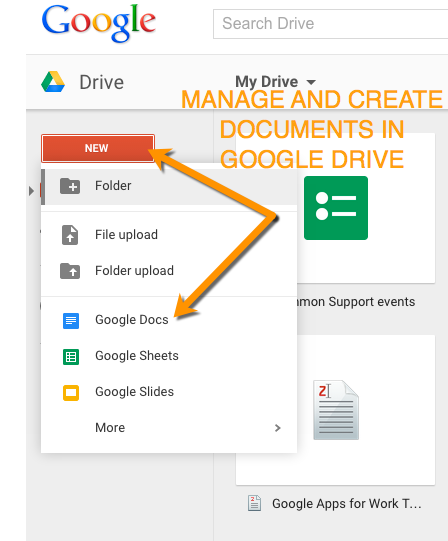This screenshot has width=448, height=541.
Task: Open the My Drive dropdown
Action: tap(275, 82)
